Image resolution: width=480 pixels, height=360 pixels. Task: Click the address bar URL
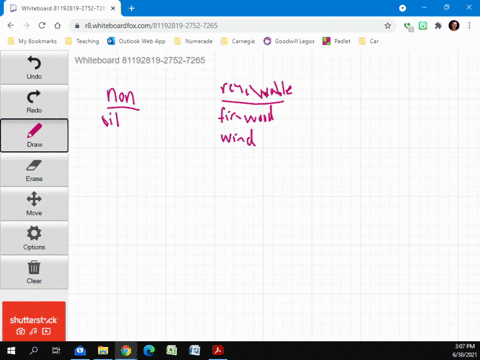[x=151, y=26]
